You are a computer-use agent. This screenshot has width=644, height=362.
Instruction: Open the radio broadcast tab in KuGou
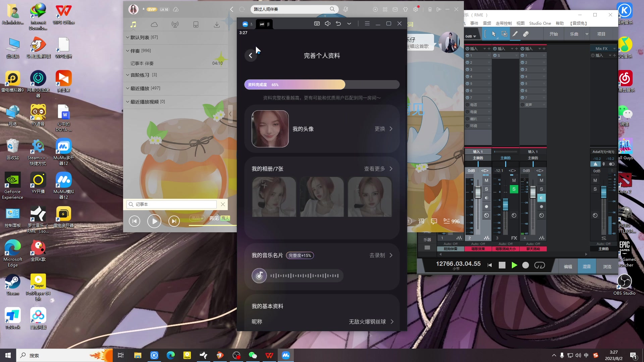[175, 24]
